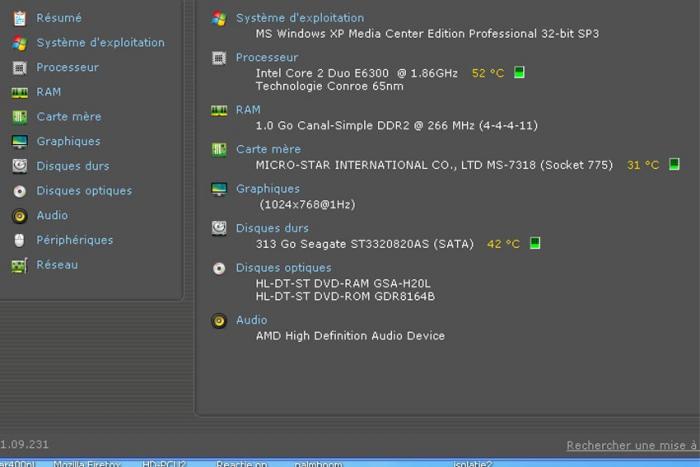Select Réseau in the sidebar

[x=57, y=265]
